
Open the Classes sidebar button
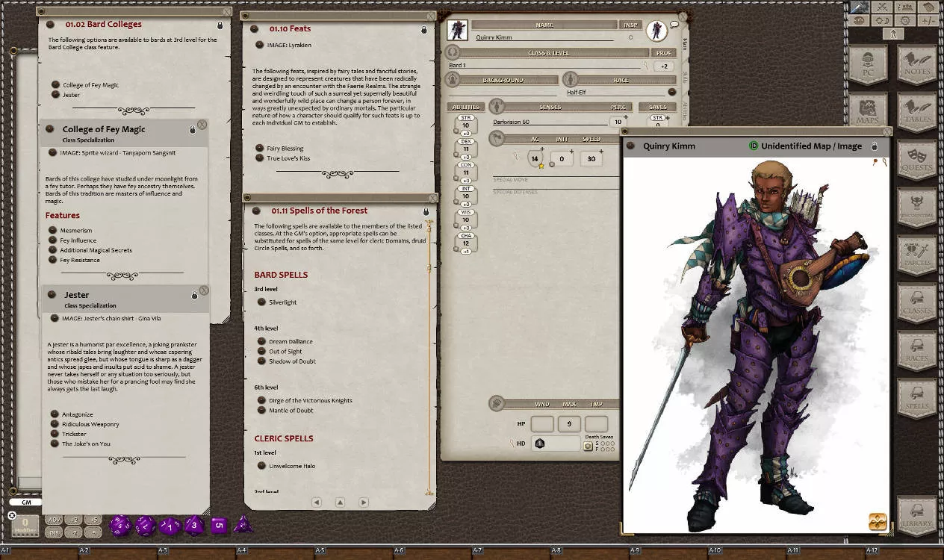click(x=916, y=305)
